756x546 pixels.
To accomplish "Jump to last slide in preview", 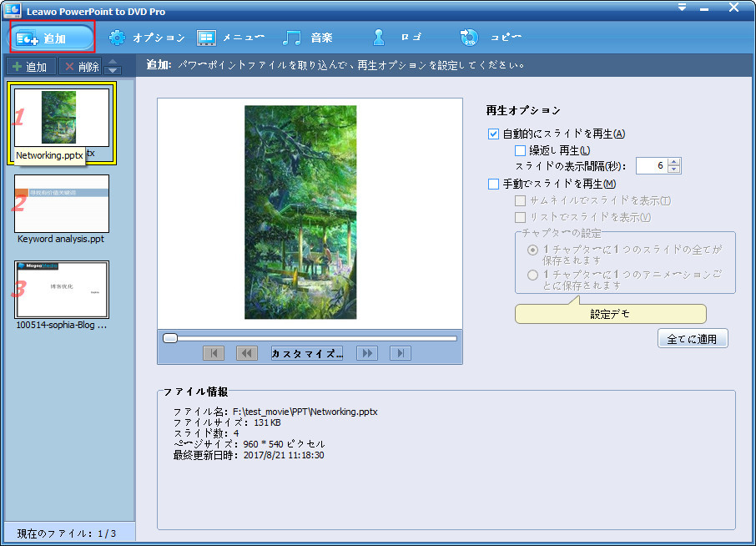I will pos(401,353).
